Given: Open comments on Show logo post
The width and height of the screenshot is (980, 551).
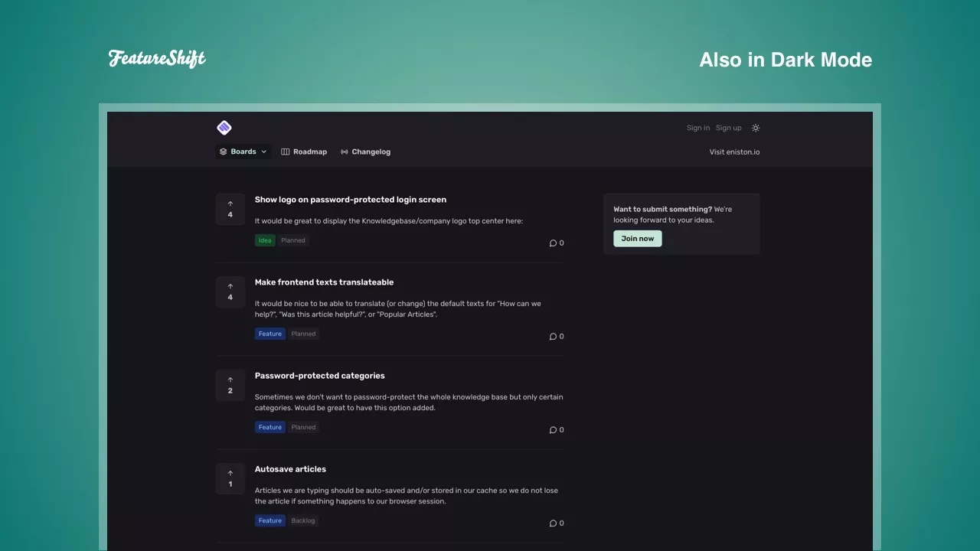Looking at the screenshot, I should click(x=557, y=243).
